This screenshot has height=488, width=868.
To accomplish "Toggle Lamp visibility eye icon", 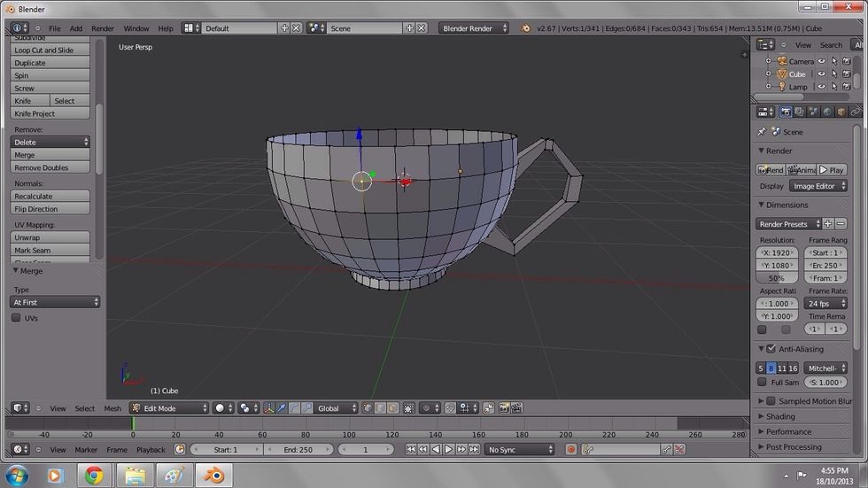I will click(x=822, y=87).
